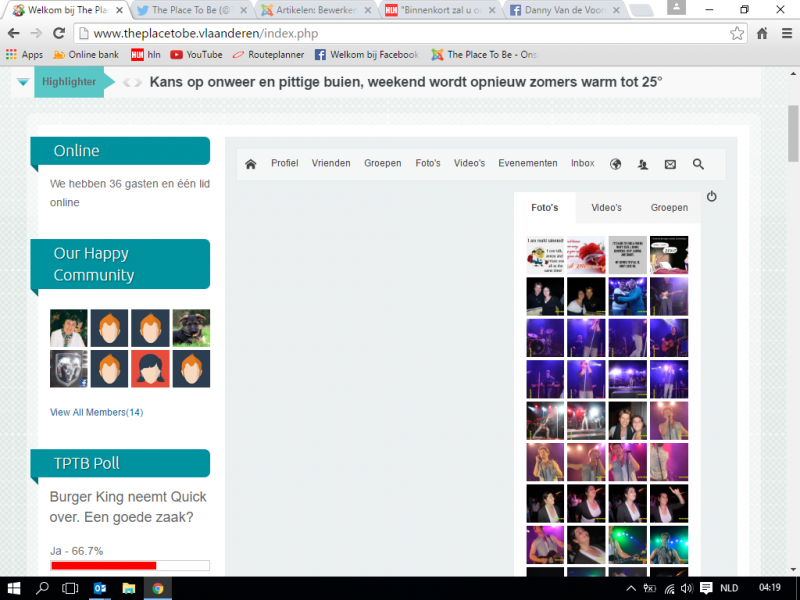
Task: Bookmark this page with the star icon
Action: (736, 33)
